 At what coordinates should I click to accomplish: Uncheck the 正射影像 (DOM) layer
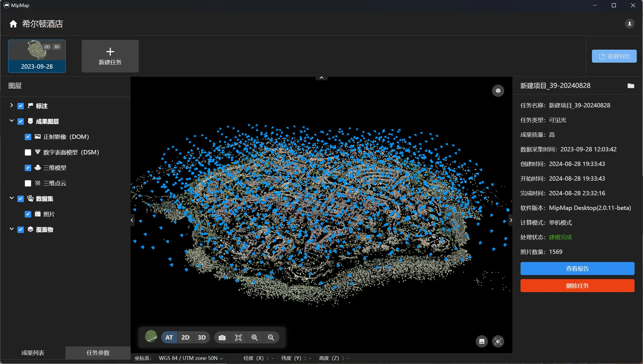point(28,137)
